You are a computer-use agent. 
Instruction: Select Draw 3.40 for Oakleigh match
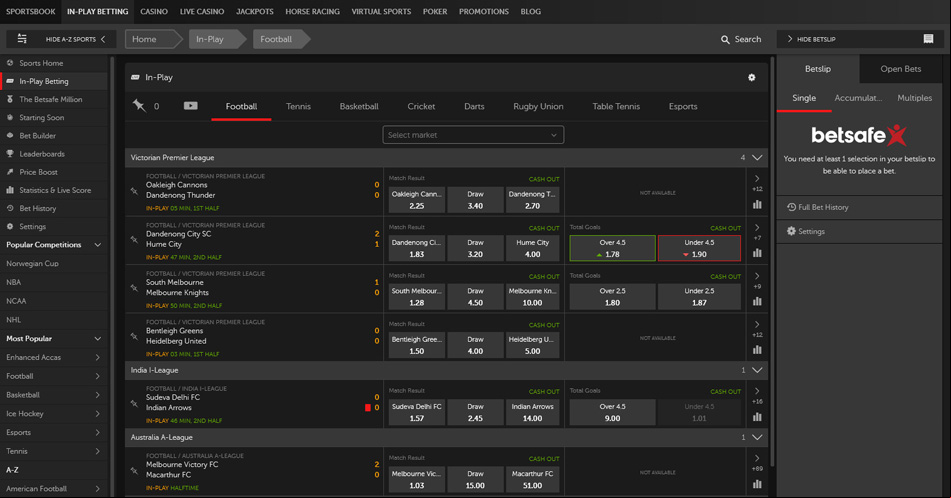click(x=476, y=200)
